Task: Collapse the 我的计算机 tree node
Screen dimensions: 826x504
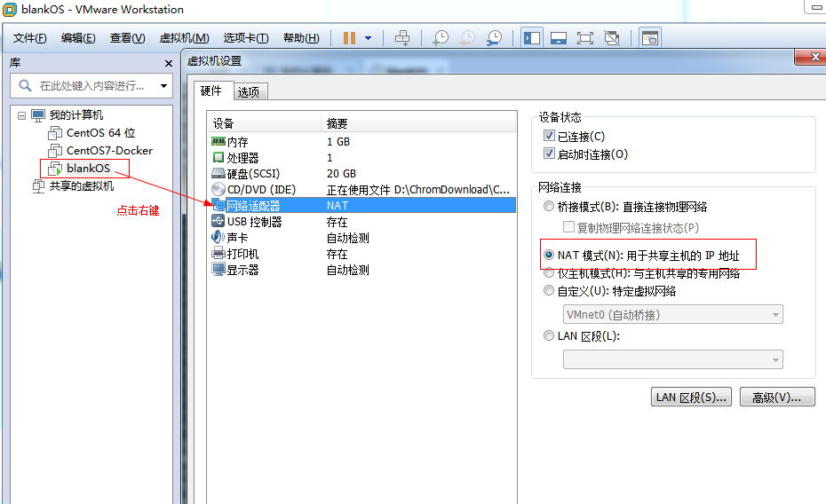Action: pyautogui.click(x=21, y=115)
